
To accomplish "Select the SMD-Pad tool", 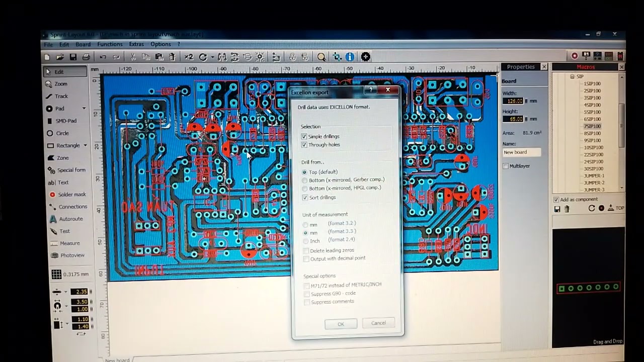I will click(x=65, y=121).
